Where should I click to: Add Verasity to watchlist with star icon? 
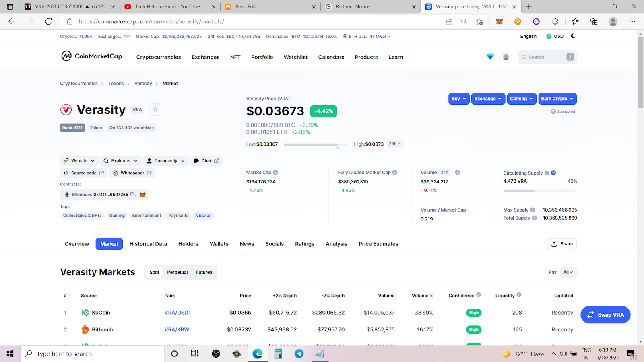click(155, 109)
